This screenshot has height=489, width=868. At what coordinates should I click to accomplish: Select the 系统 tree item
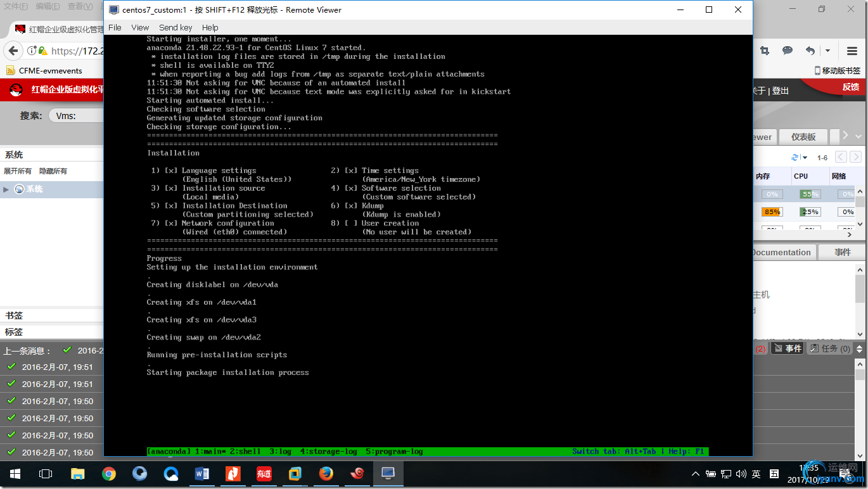(34, 189)
